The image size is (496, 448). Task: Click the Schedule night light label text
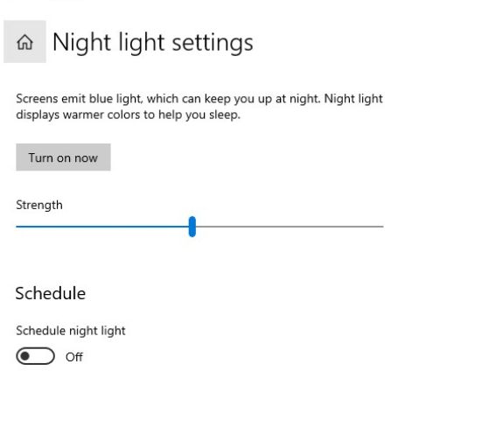pos(71,331)
